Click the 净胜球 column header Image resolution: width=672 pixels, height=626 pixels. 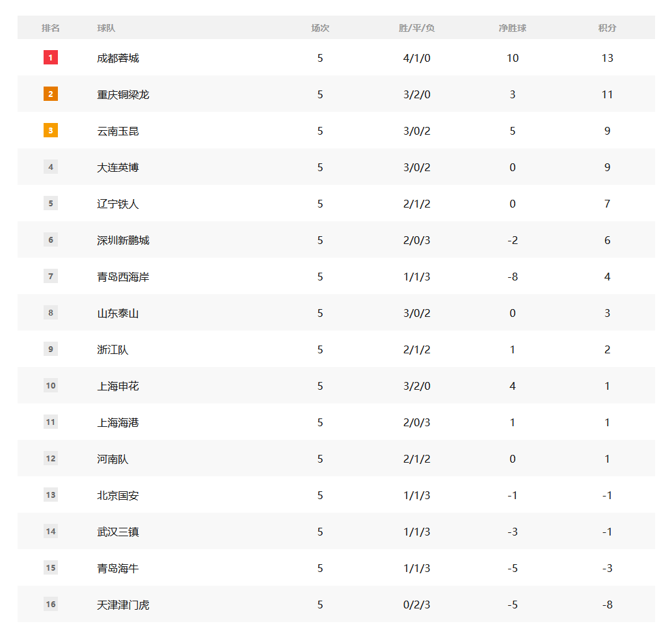tap(513, 28)
